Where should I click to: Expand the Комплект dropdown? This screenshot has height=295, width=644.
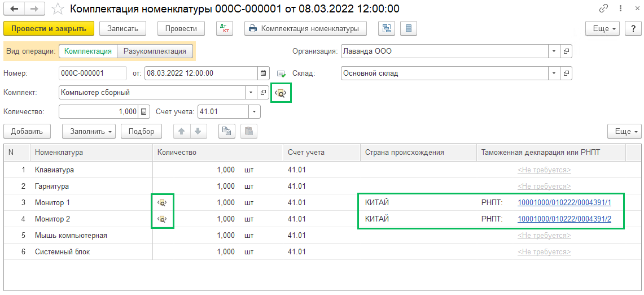pos(251,93)
